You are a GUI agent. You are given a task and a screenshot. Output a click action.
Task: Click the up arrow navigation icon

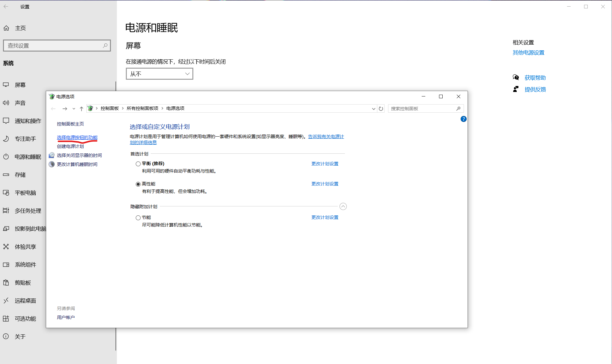pyautogui.click(x=82, y=108)
